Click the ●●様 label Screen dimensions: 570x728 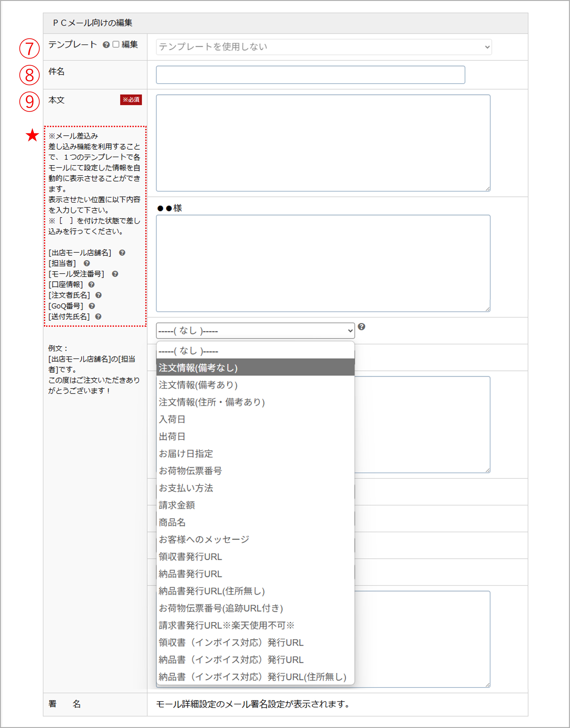pyautogui.click(x=170, y=208)
